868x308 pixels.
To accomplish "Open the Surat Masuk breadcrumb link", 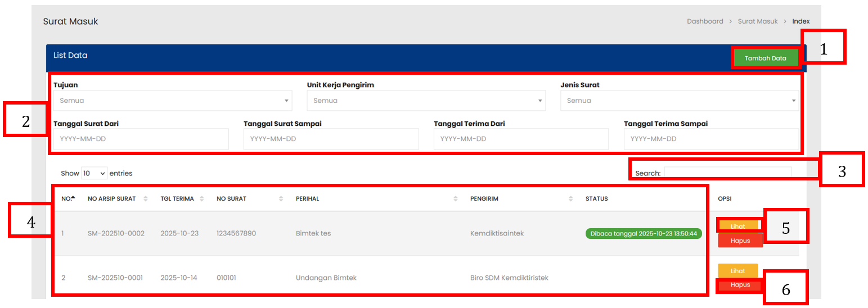I will [757, 21].
